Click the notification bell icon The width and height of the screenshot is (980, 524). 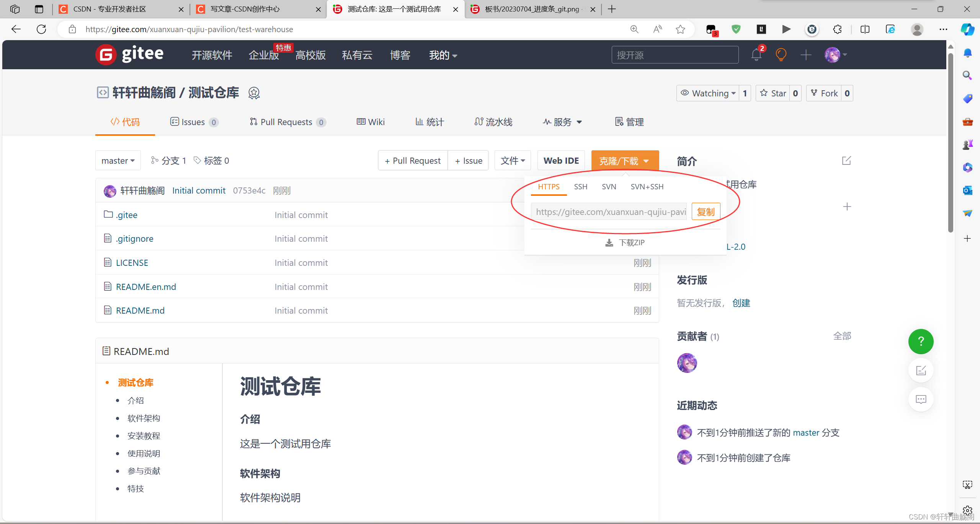point(756,55)
